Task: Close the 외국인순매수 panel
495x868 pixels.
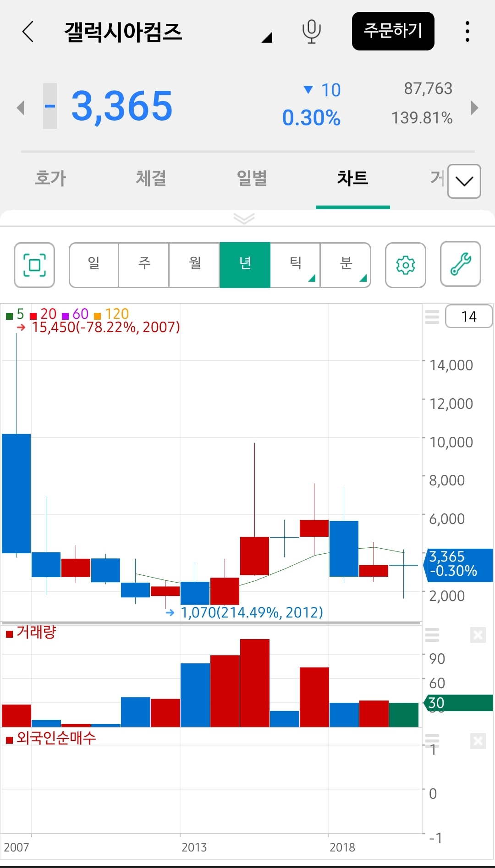Action: [x=478, y=741]
